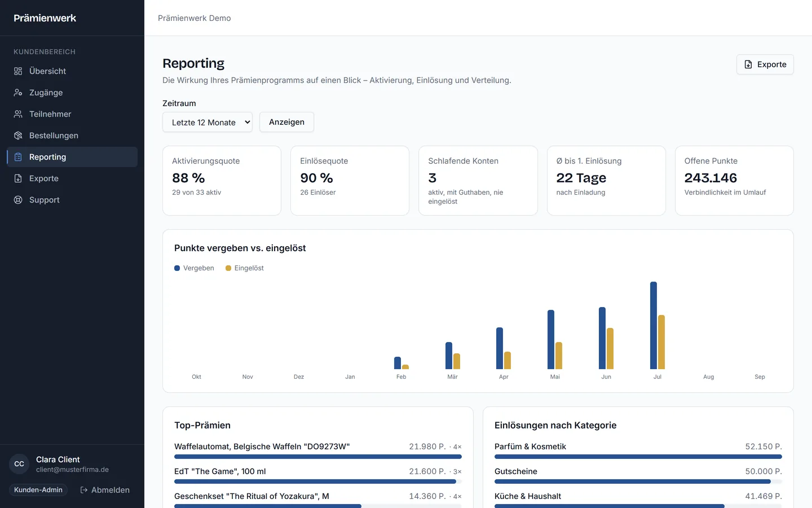
Task: Click the email 'client@musterfirma.de'
Action: [72, 470]
